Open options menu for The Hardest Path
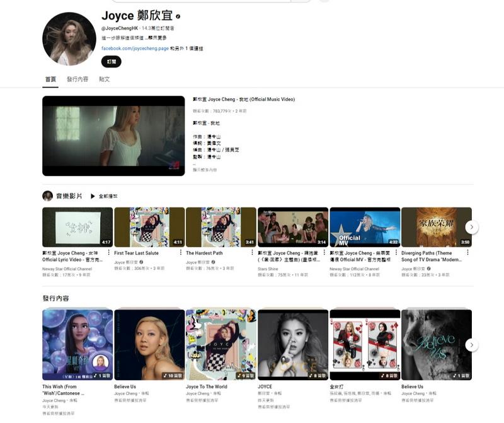The height and width of the screenshot is (423, 504). [x=252, y=253]
